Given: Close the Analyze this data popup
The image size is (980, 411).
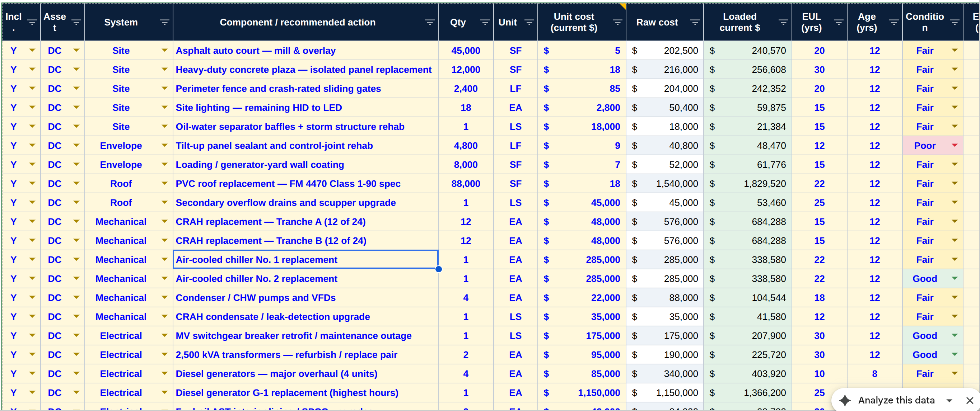Looking at the screenshot, I should point(969,400).
